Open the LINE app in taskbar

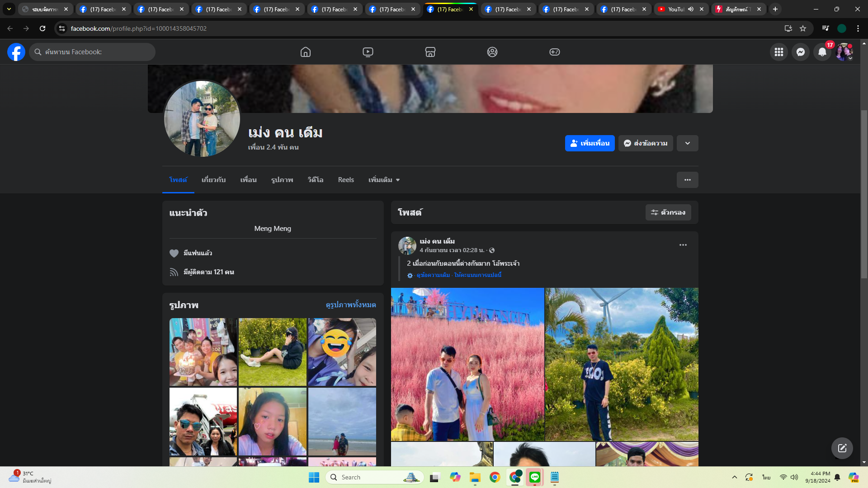(x=535, y=477)
